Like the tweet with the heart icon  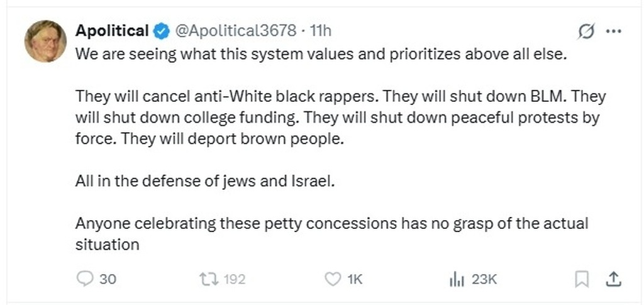(331, 279)
